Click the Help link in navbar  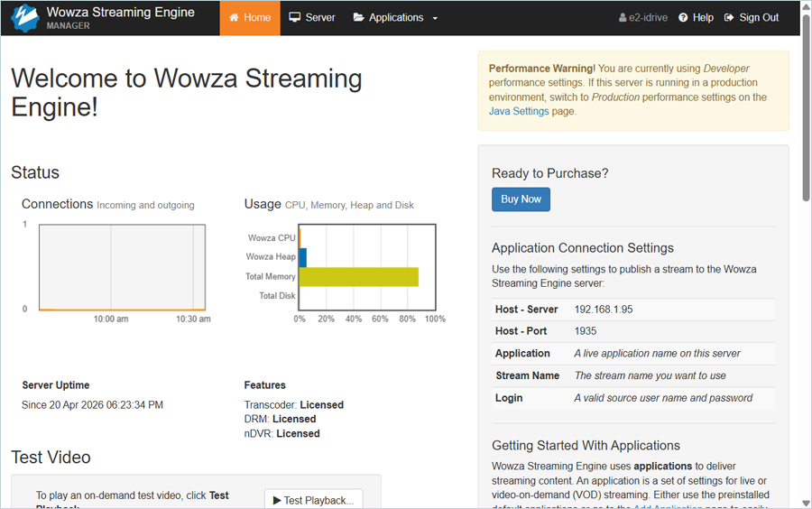pos(696,18)
